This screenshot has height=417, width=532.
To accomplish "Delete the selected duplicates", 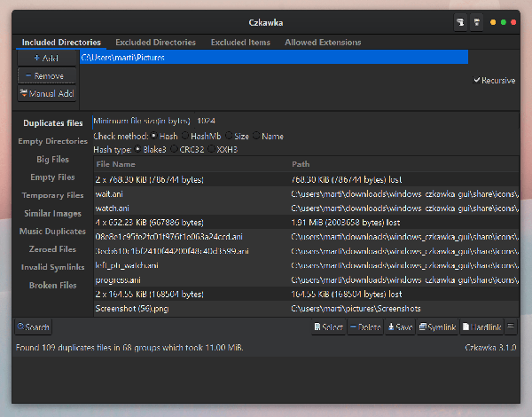I will 365,327.
